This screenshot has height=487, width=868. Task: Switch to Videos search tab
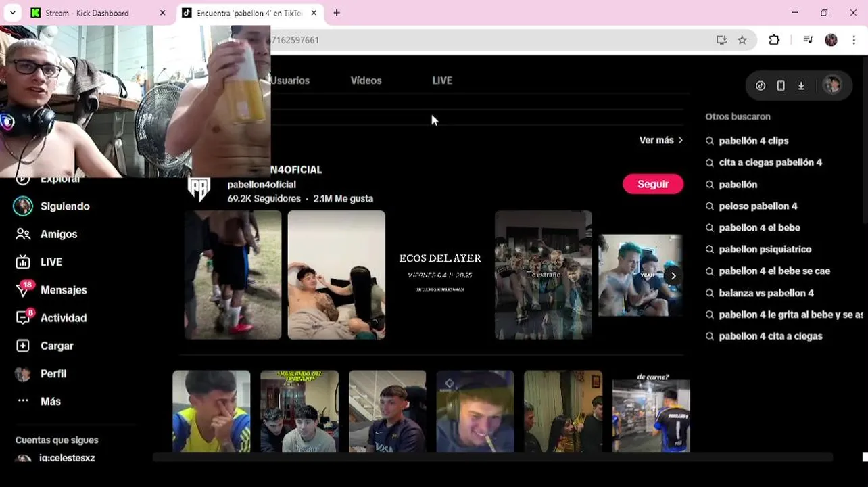[366, 80]
